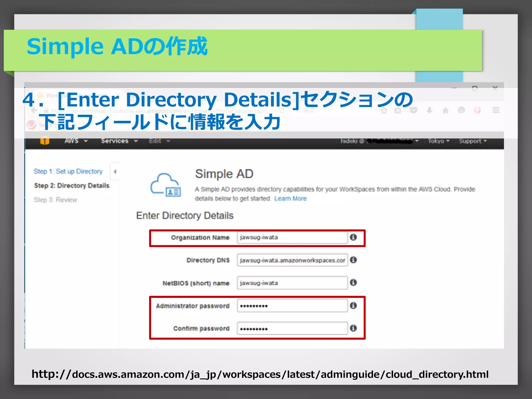Click the browser bookmark star icon
532x399 pixels.
coord(384,110)
